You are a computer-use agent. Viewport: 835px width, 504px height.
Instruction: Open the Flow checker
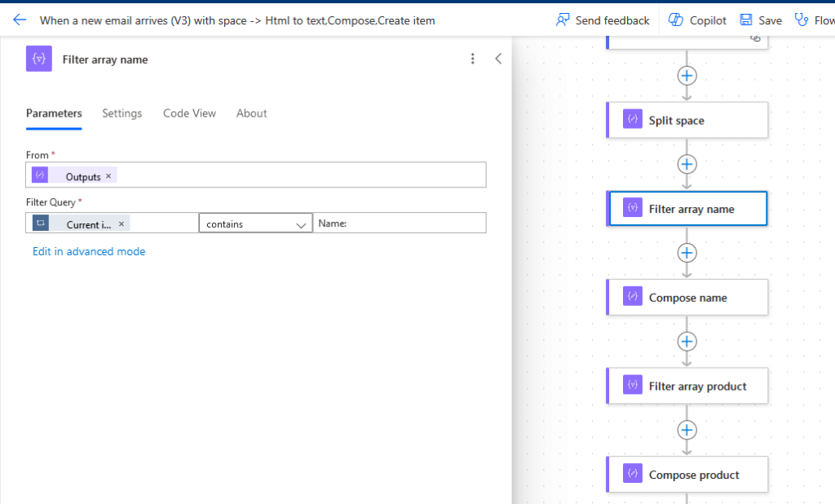click(x=815, y=20)
